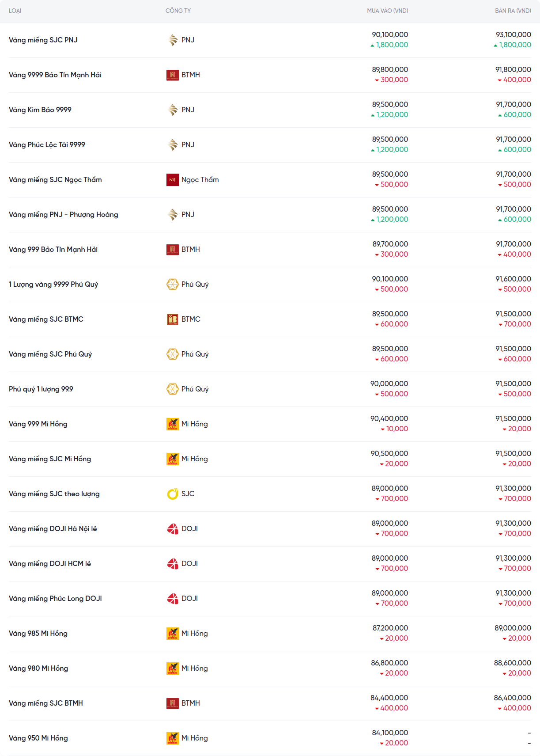Click the SJC company ring logo
540x756 pixels.
point(173,494)
